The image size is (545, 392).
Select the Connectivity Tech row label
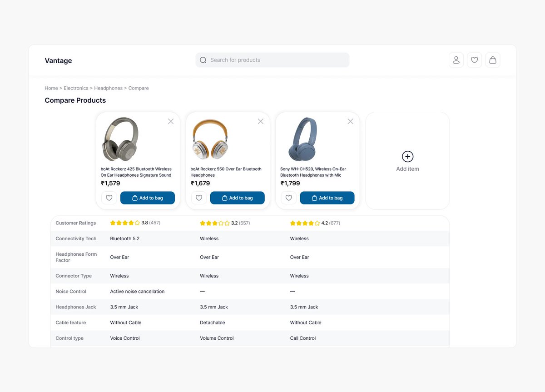(76, 238)
